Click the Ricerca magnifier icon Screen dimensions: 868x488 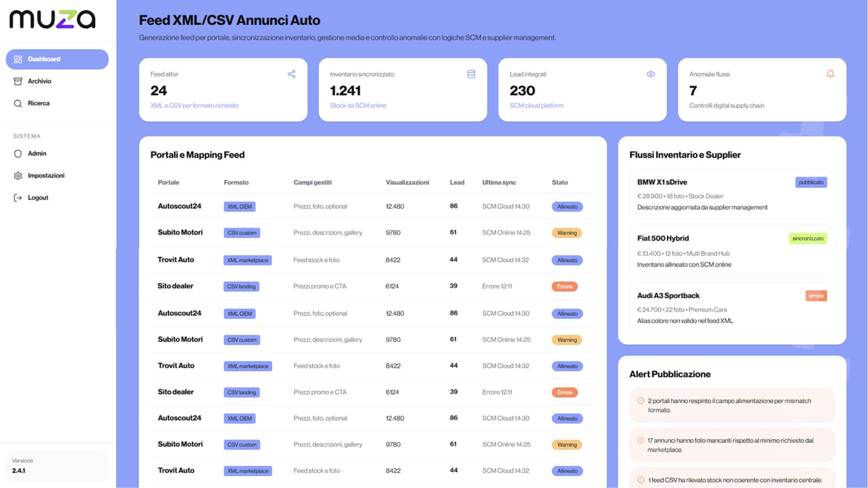[x=18, y=103]
